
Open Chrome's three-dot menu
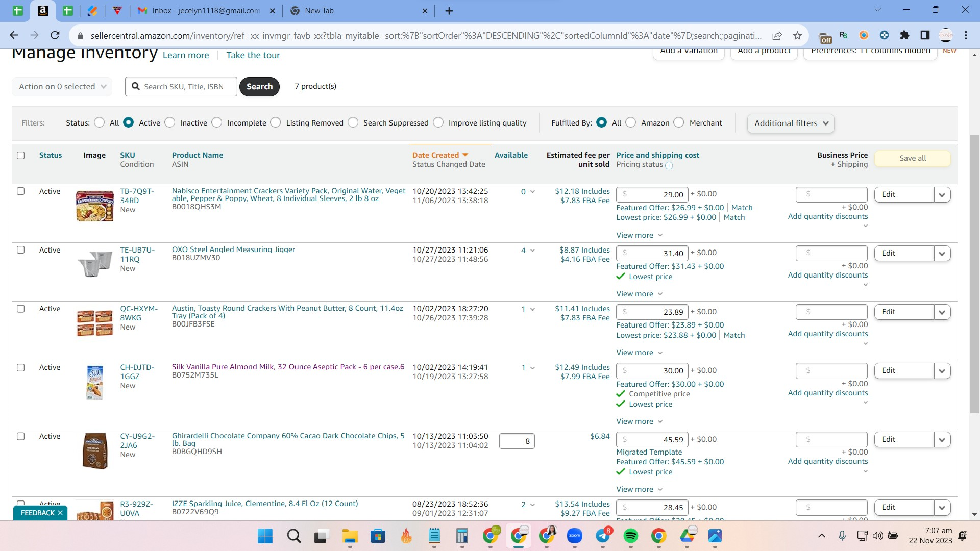click(x=966, y=35)
